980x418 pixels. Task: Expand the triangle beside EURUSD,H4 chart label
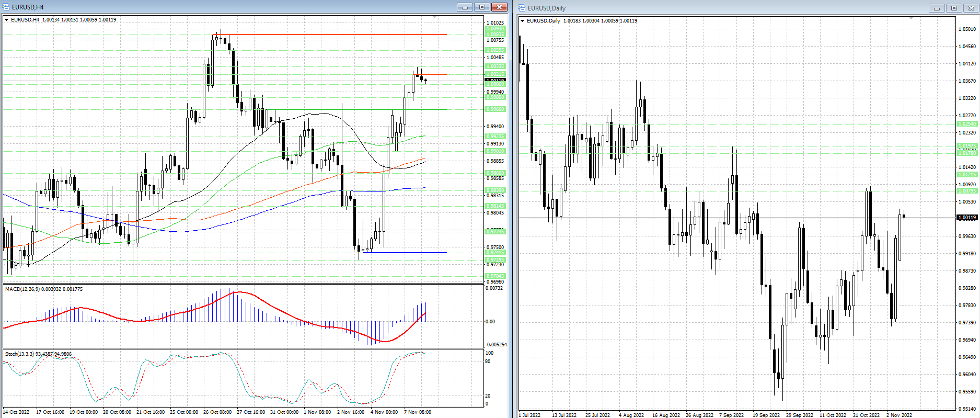(7, 20)
